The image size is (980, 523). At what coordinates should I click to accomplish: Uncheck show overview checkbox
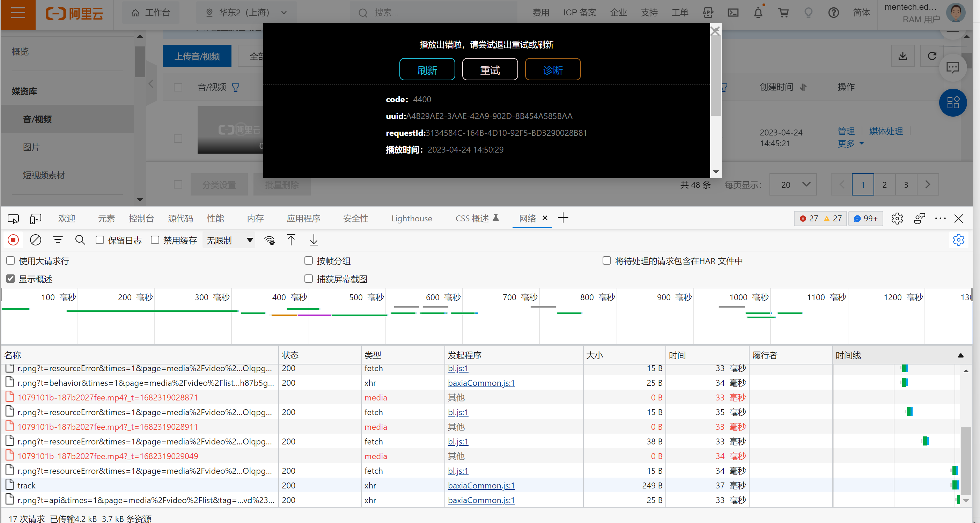[11, 279]
